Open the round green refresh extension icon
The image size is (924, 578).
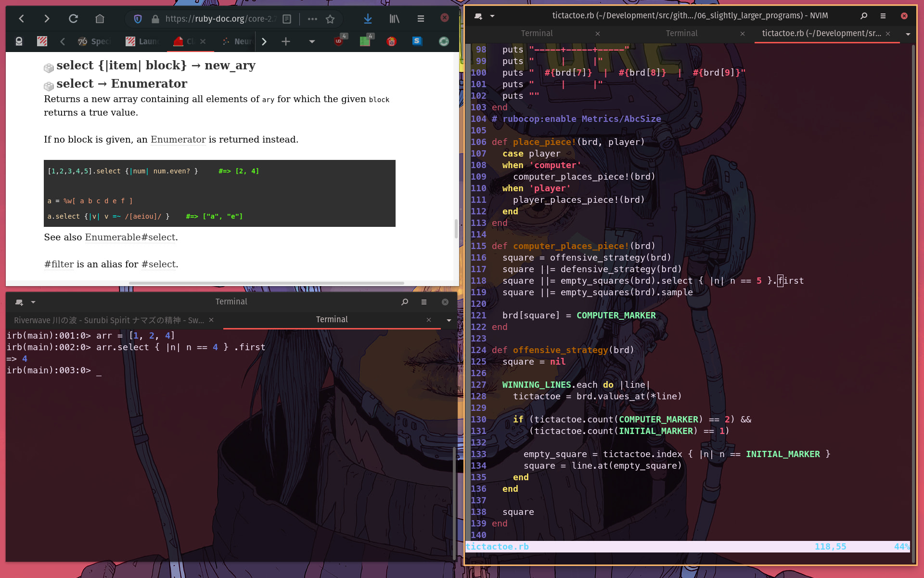[x=444, y=41]
